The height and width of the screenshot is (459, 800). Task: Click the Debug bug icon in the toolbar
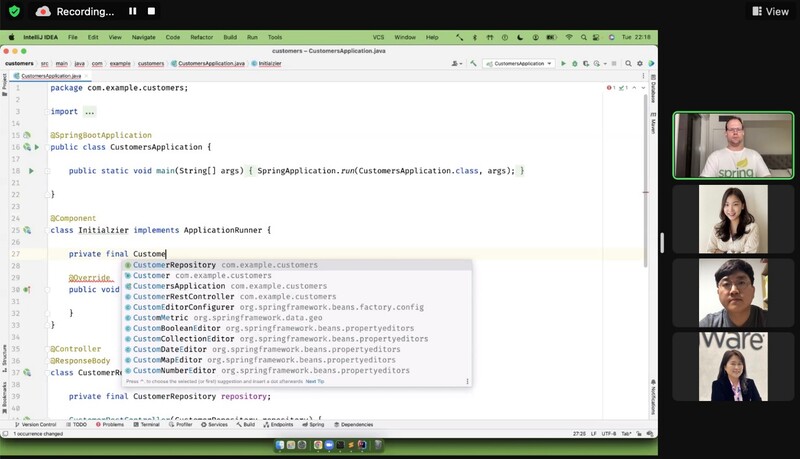[574, 63]
